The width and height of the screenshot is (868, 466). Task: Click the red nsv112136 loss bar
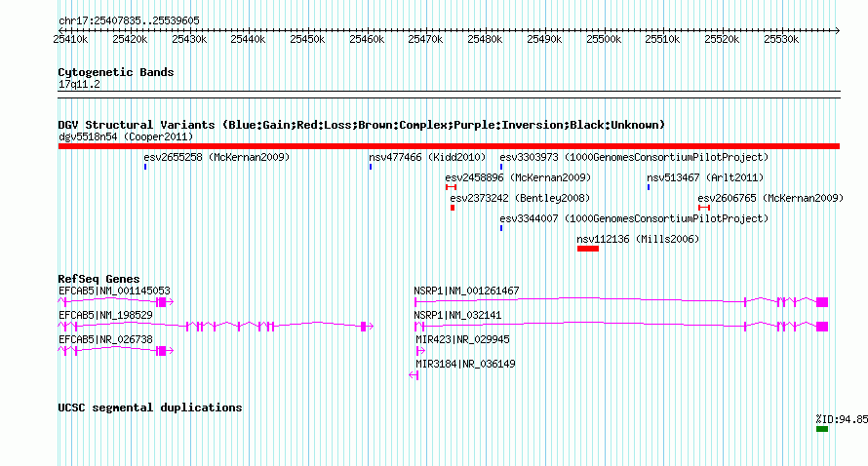click(x=588, y=249)
